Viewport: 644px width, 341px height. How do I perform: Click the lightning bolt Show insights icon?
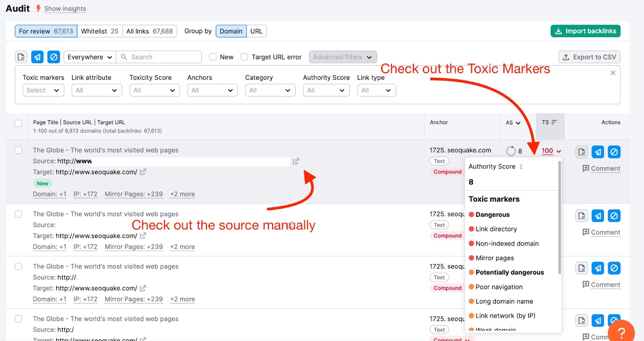(x=38, y=8)
